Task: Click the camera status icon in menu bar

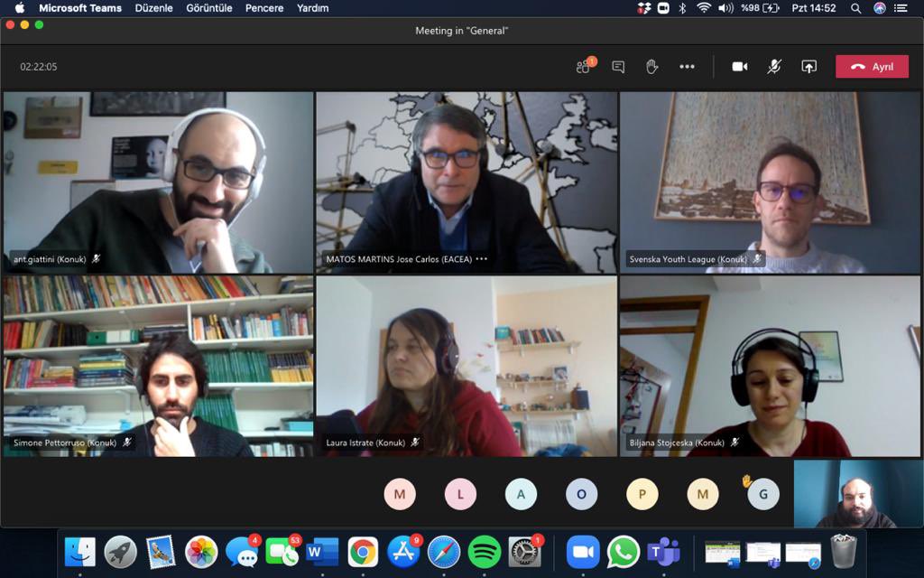Action: tap(663, 8)
